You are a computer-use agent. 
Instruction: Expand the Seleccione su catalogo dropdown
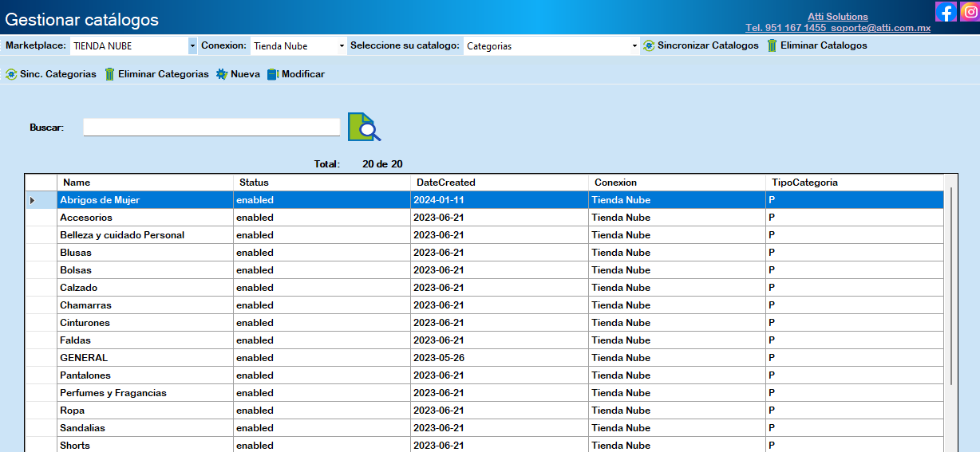click(634, 46)
